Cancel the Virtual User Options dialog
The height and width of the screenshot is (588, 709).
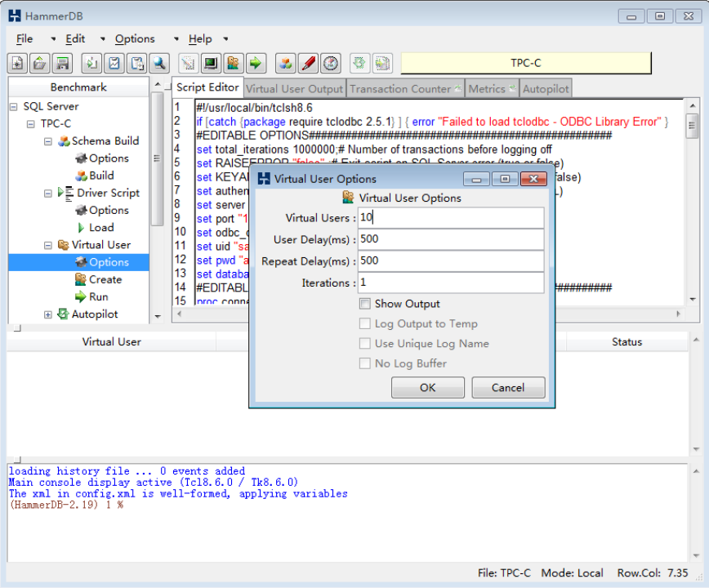coord(508,388)
